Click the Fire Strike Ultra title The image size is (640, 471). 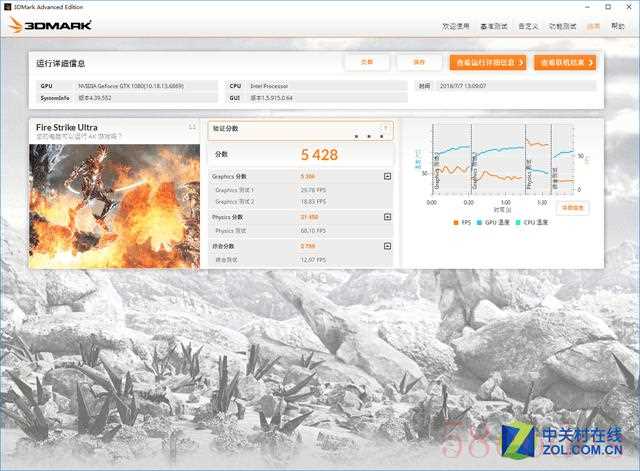point(67,127)
